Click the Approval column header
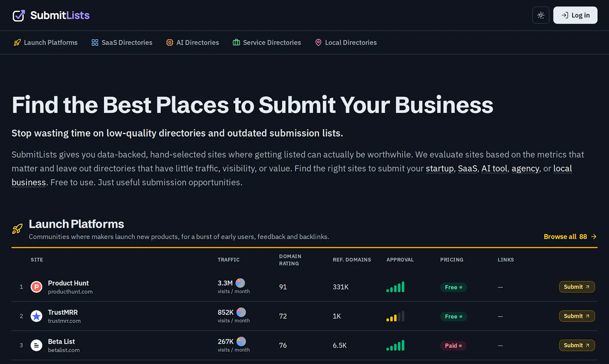 [400, 260]
